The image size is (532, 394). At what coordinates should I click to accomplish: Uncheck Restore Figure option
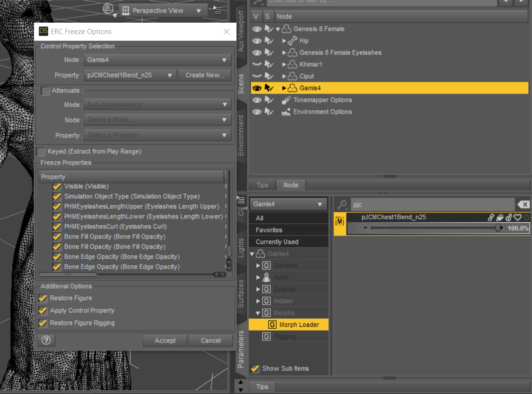43,298
